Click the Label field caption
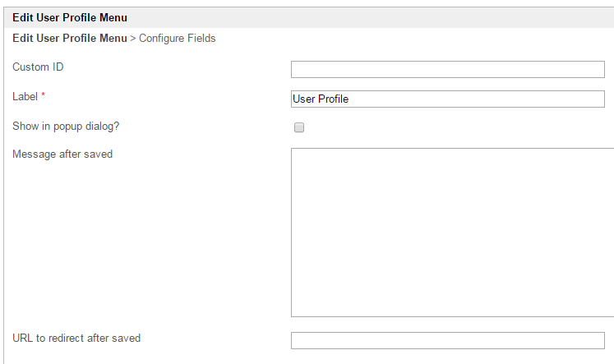614x364 pixels. click(x=25, y=96)
